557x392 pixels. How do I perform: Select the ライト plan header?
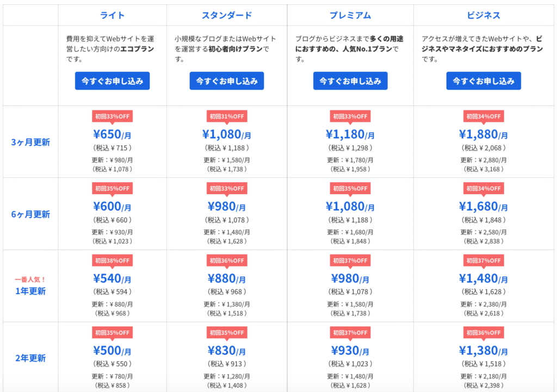pos(112,15)
